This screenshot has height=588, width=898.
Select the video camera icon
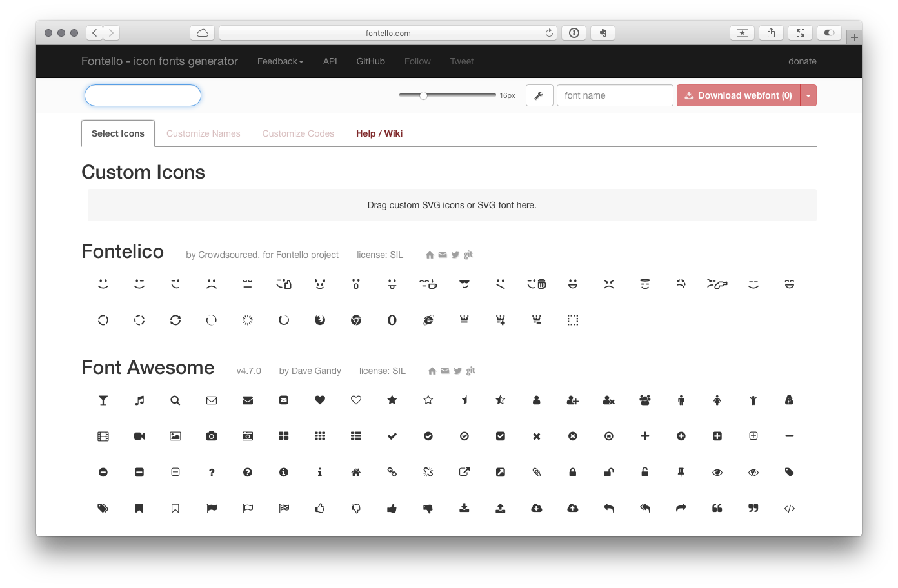[x=139, y=436]
